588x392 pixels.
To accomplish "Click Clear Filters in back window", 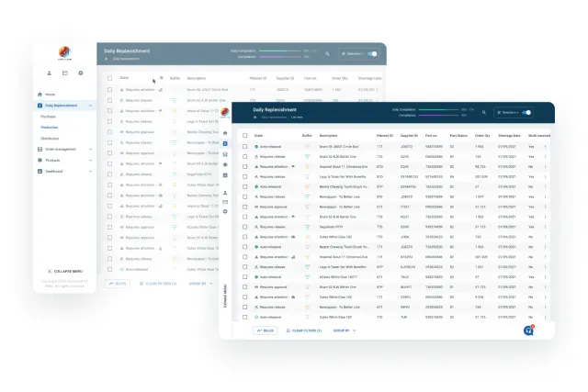I will coord(158,284).
